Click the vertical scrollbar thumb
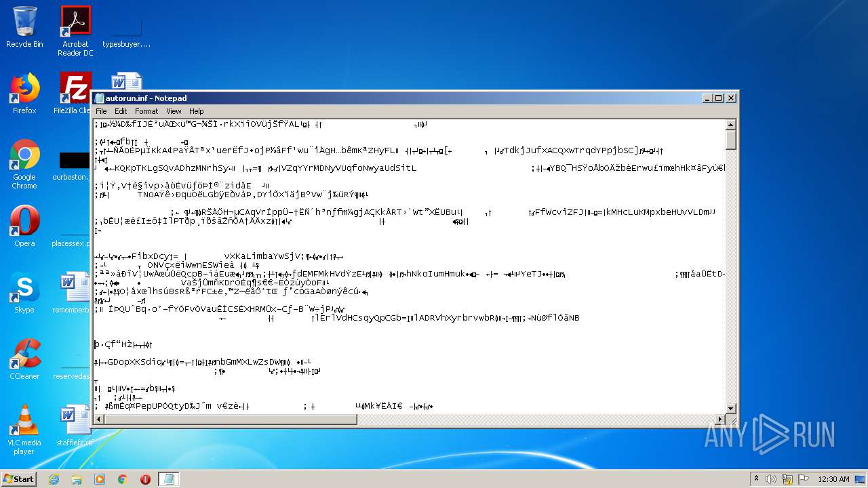 coord(731,140)
